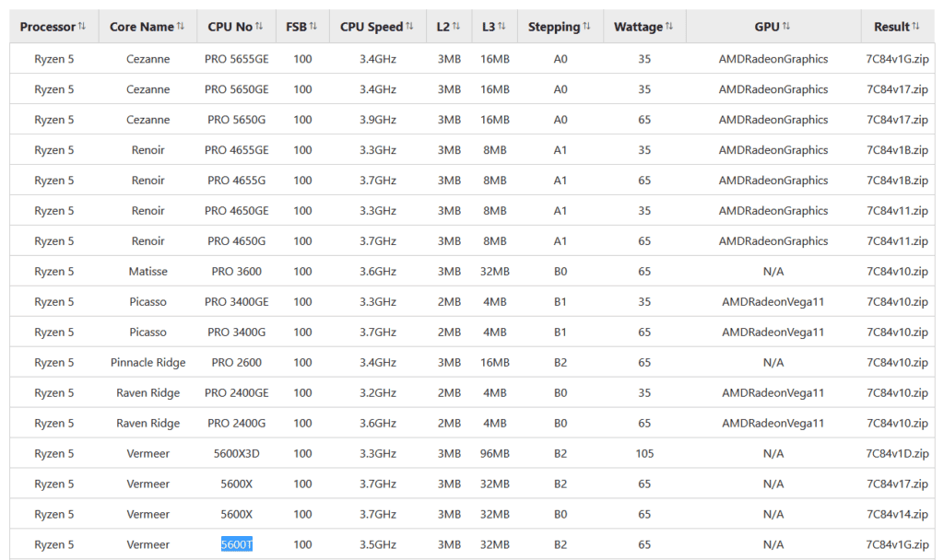Sort by CPU Speed using arrow icon
The width and height of the screenshot is (944, 560).
click(x=409, y=27)
